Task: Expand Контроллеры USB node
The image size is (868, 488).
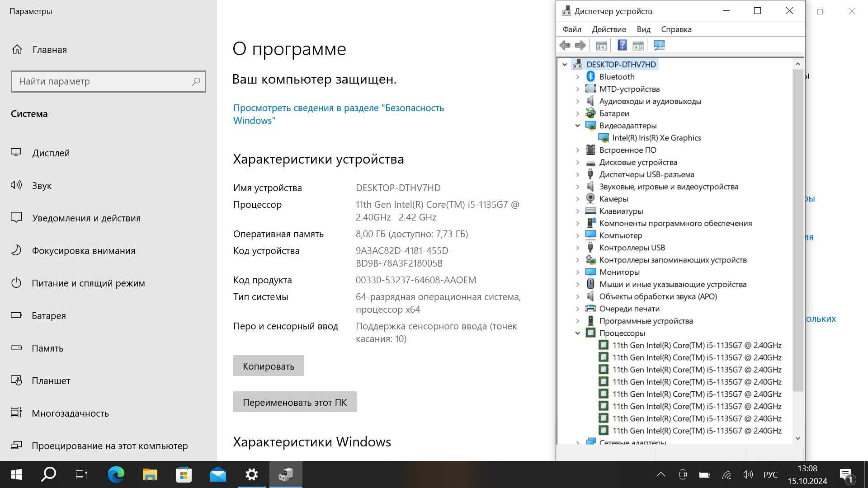Action: tap(577, 248)
